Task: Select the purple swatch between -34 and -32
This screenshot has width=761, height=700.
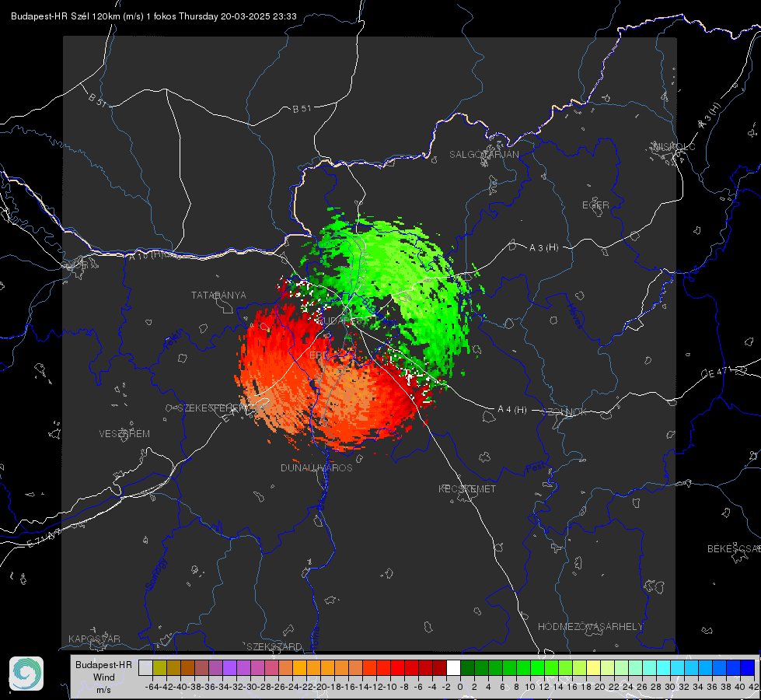Action: [229, 667]
